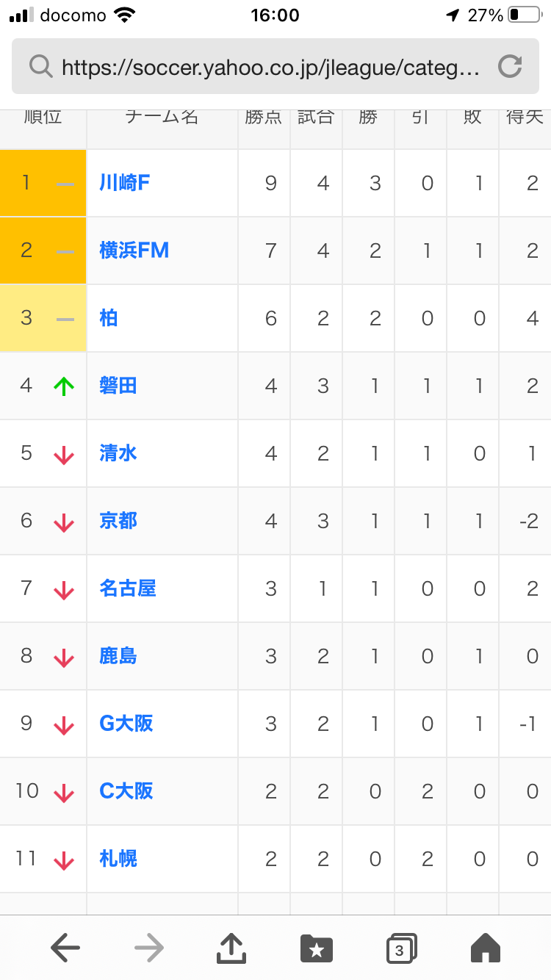Open the 横浜FM team link
The width and height of the screenshot is (551, 980).
[134, 251]
